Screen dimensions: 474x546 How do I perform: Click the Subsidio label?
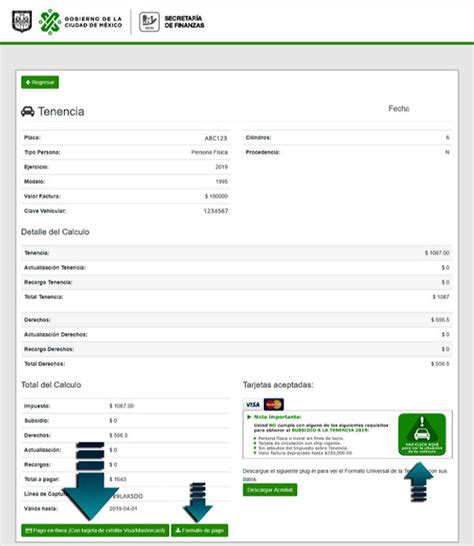coord(36,421)
